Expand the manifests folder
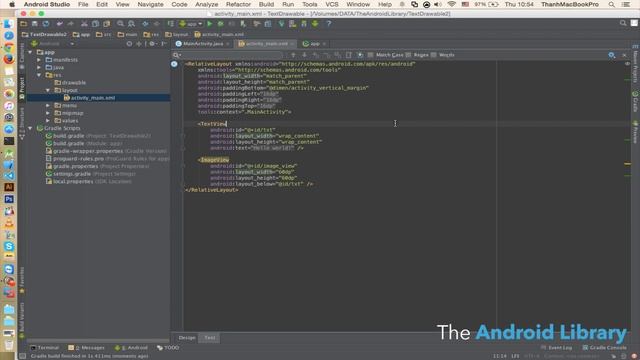Image resolution: width=640 pixels, height=360 pixels. 39,60
